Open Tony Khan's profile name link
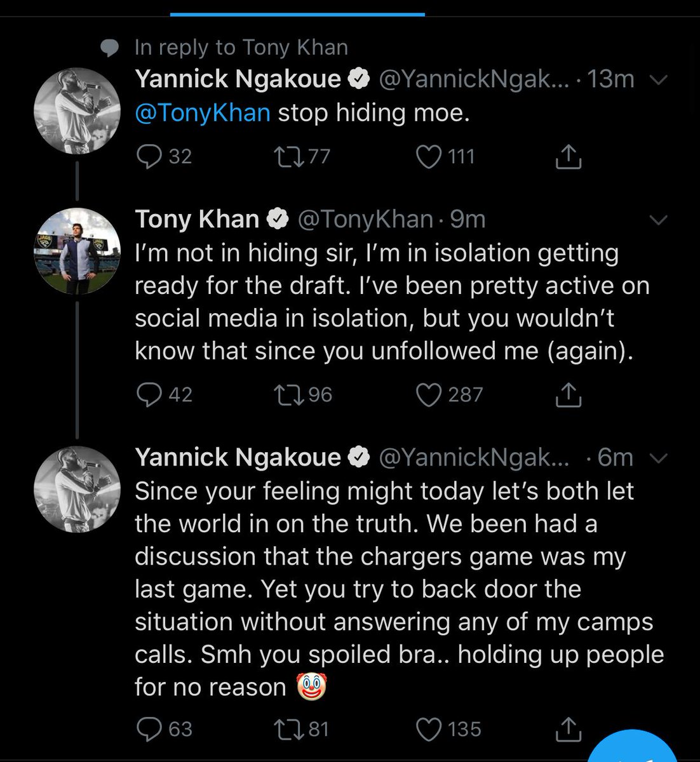700x762 pixels. pyautogui.click(x=197, y=219)
